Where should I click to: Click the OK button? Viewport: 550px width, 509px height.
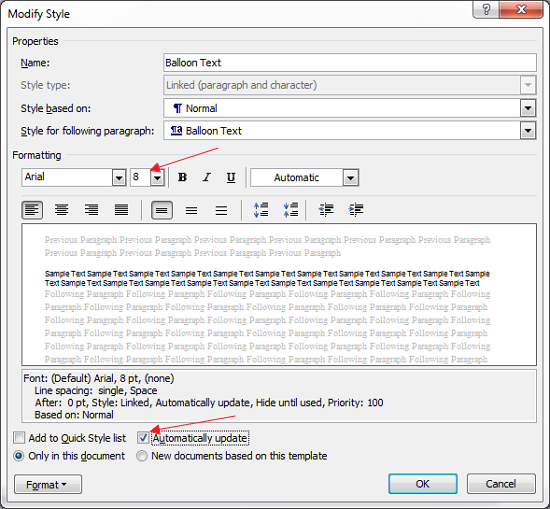[x=423, y=484]
